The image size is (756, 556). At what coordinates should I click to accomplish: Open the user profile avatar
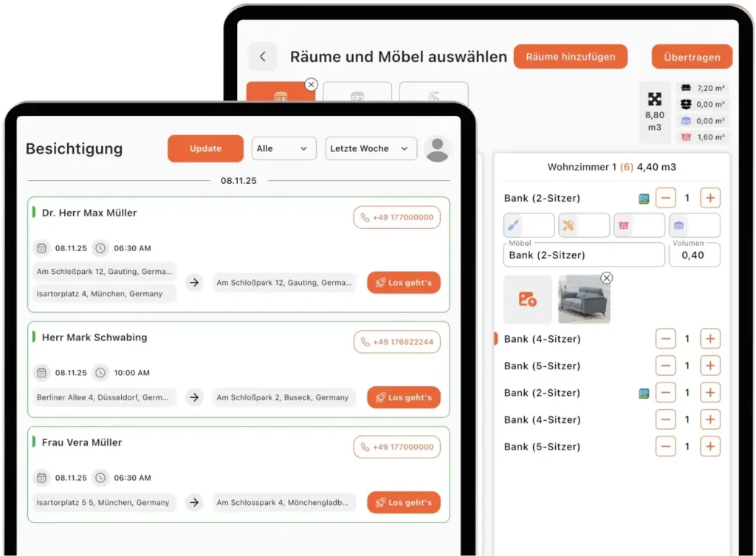click(437, 149)
